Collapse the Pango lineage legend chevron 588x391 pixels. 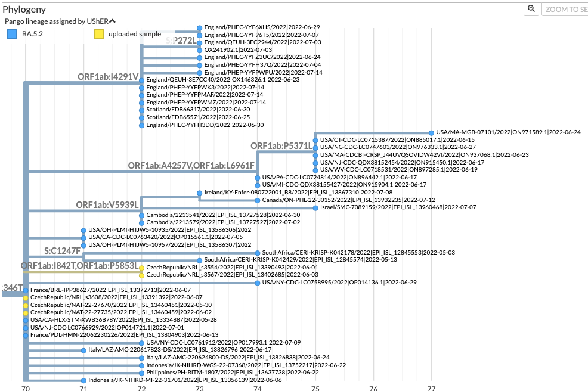click(x=112, y=21)
